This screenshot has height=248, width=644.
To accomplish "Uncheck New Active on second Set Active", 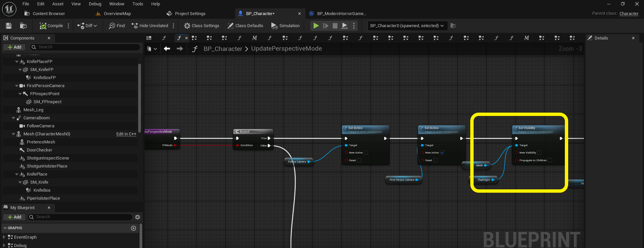I will 442,153.
